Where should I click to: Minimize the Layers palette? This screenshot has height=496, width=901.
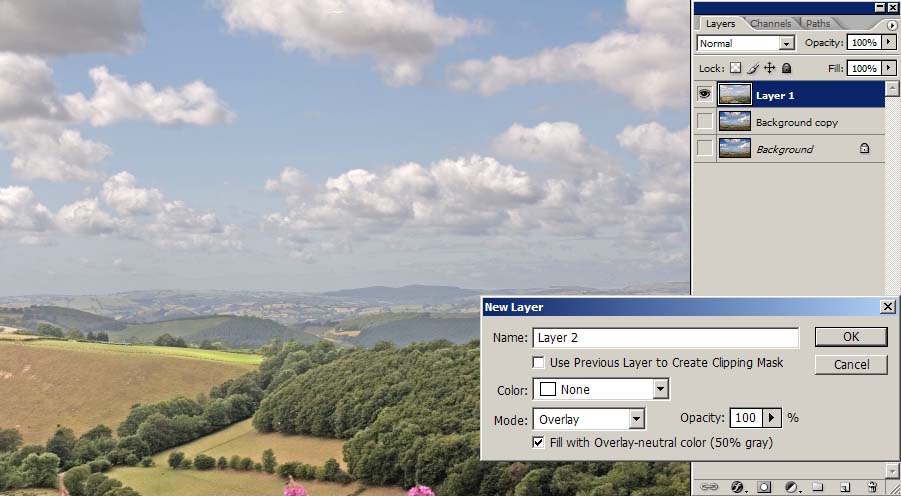point(880,7)
